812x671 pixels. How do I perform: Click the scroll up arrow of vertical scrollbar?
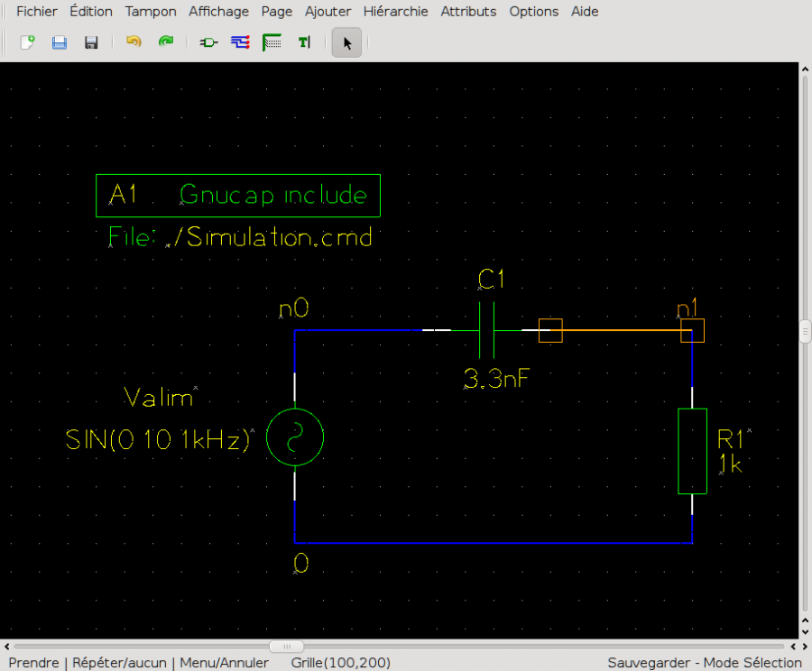tap(805, 69)
